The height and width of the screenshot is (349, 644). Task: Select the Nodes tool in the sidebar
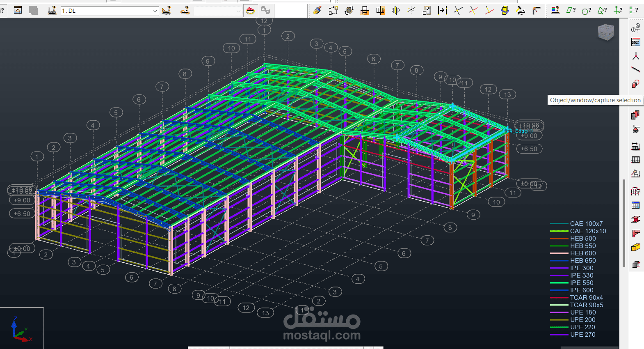click(636, 56)
